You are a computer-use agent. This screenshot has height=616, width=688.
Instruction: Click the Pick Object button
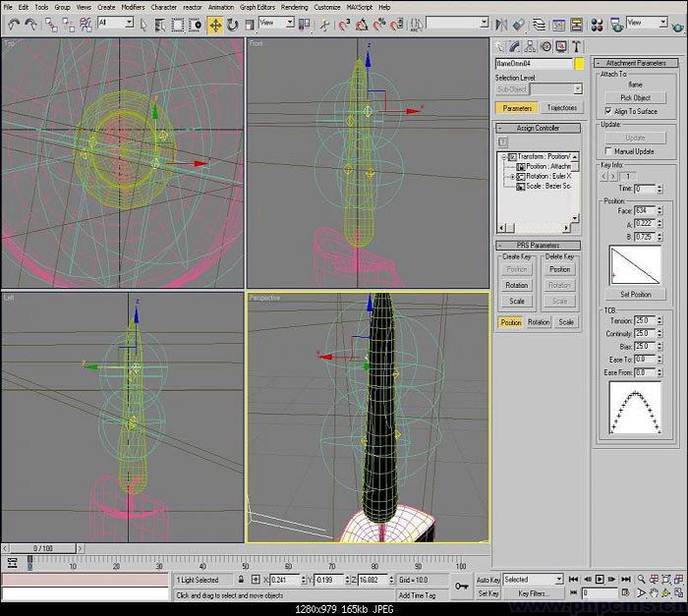tap(635, 97)
